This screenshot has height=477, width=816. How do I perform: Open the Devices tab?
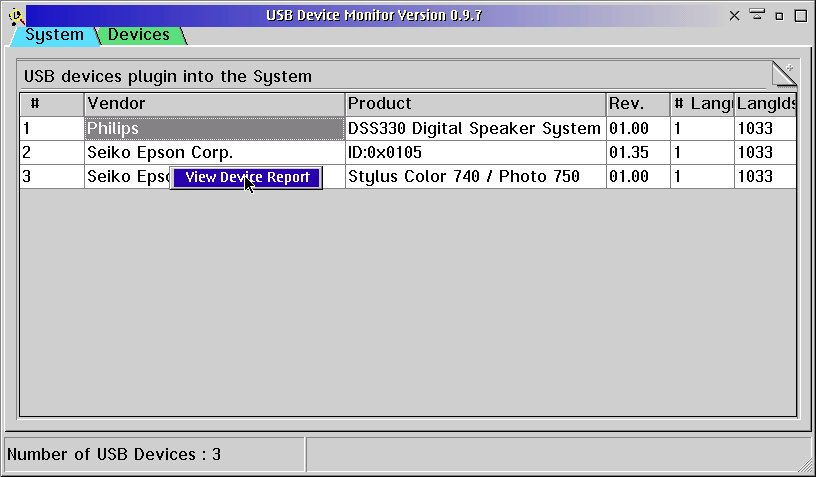click(x=139, y=35)
